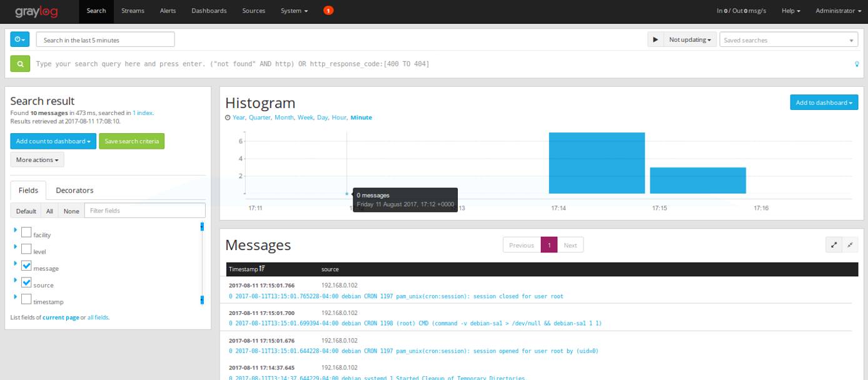Image resolution: width=868 pixels, height=380 pixels.
Task: Open the More actions dropdown
Action: 36,159
